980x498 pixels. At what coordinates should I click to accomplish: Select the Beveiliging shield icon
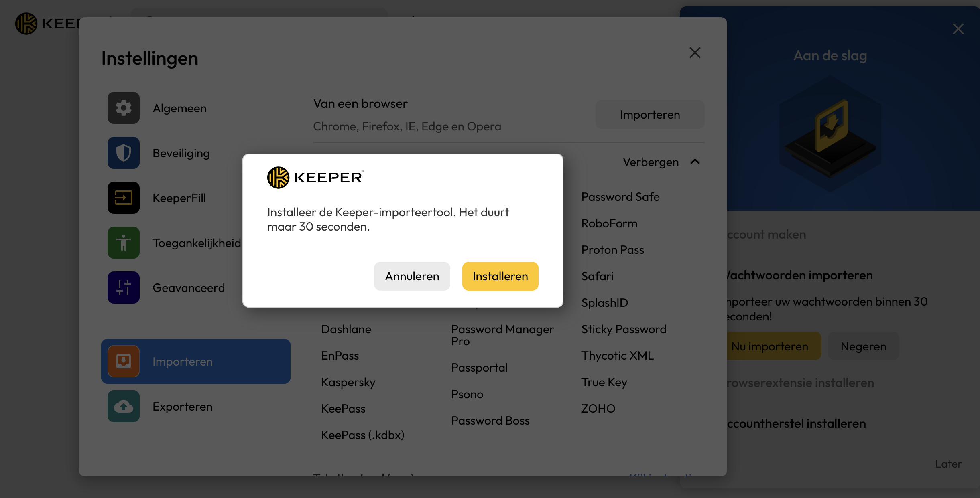coord(123,152)
